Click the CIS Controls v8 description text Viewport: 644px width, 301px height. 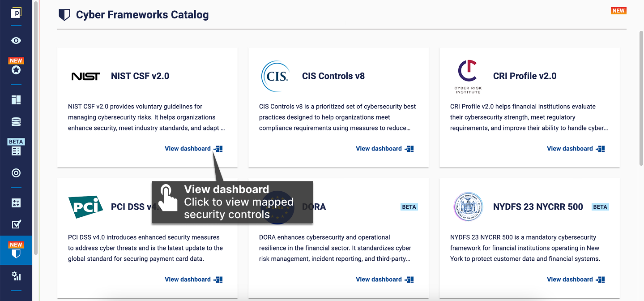[x=337, y=117]
